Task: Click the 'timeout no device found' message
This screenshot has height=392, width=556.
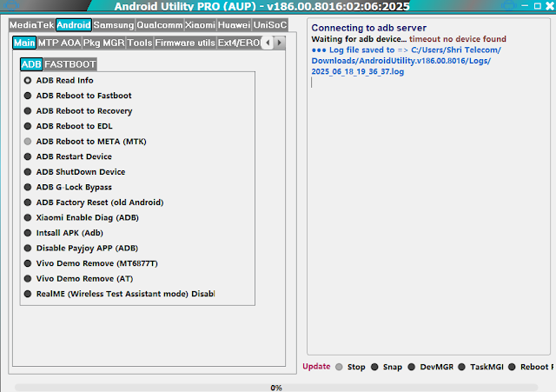Action: (x=458, y=39)
